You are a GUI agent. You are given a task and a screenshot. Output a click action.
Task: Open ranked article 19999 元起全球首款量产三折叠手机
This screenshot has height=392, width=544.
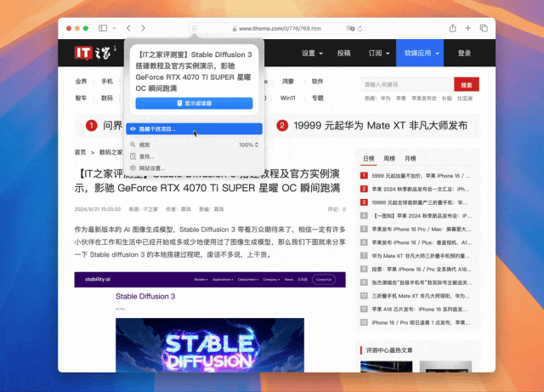(x=421, y=202)
